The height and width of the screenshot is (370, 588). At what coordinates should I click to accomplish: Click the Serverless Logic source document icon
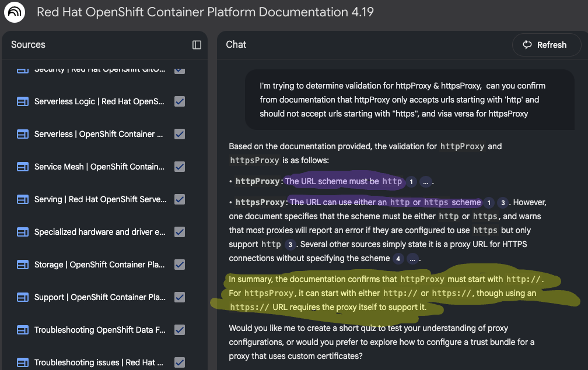point(23,101)
